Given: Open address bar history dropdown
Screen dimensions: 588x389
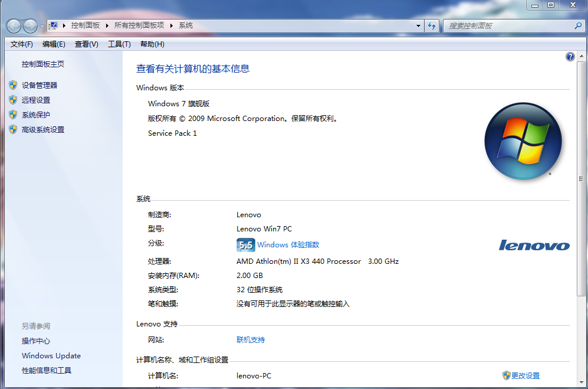Looking at the screenshot, I should point(419,26).
